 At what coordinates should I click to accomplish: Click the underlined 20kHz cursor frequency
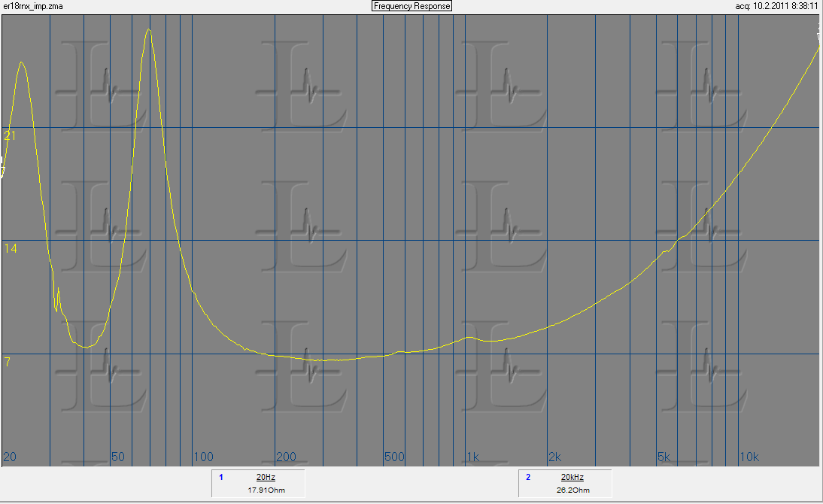point(572,477)
